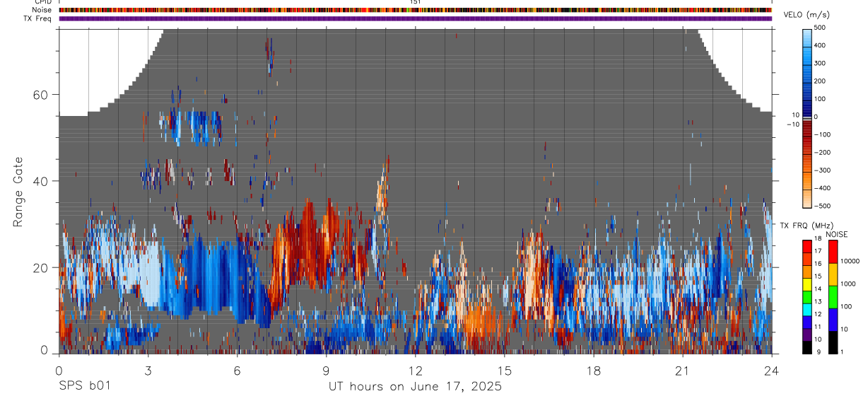This screenshot has height=401, width=868.
Task: Click the y-axis tick label '40'
Action: click(x=42, y=181)
